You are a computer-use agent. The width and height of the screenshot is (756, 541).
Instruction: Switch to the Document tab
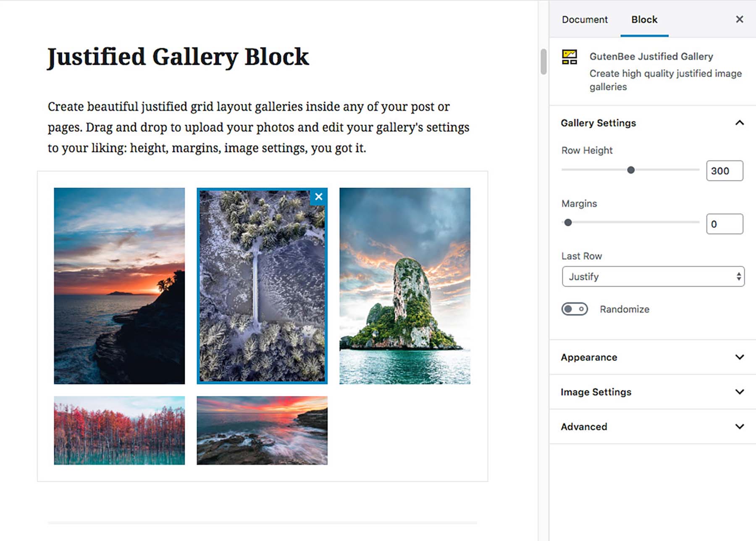coord(584,19)
